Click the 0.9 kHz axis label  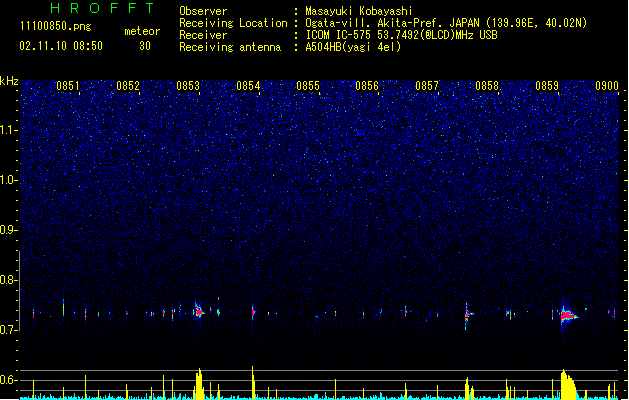8,230
